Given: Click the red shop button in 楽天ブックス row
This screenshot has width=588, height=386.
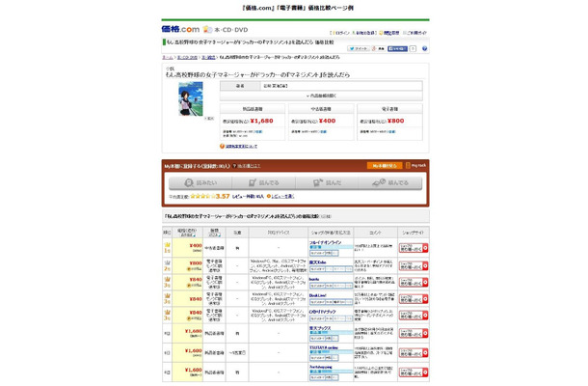Looking at the screenshot, I should point(414,334).
